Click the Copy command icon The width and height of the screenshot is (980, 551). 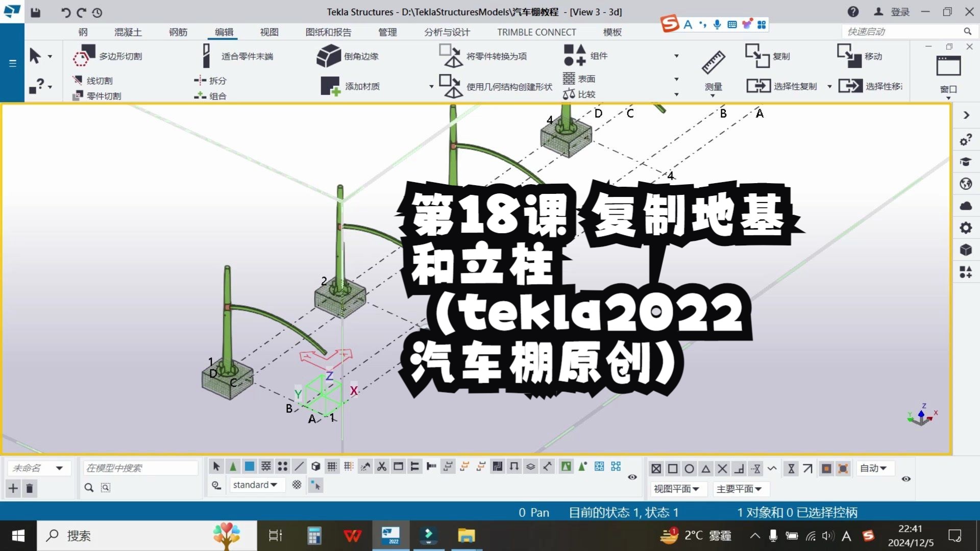point(756,56)
